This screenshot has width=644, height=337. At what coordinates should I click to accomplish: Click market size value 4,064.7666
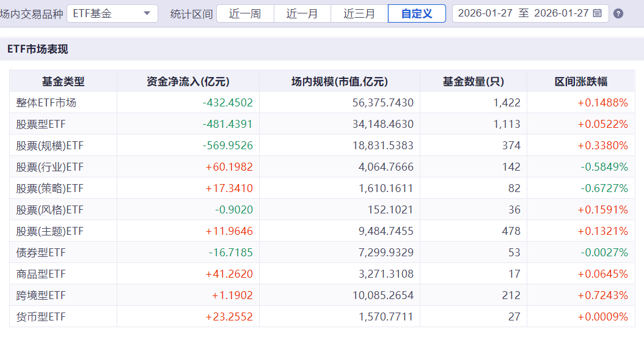point(386,167)
